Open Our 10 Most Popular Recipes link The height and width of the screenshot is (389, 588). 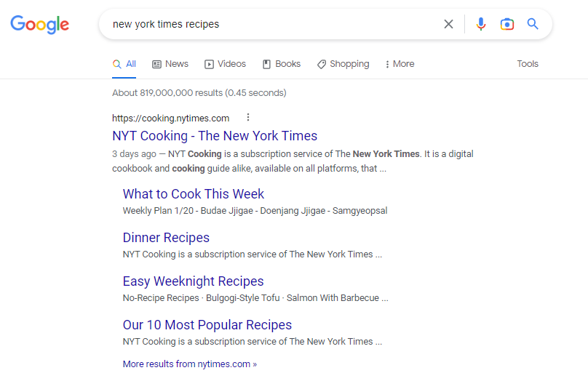coord(207,325)
